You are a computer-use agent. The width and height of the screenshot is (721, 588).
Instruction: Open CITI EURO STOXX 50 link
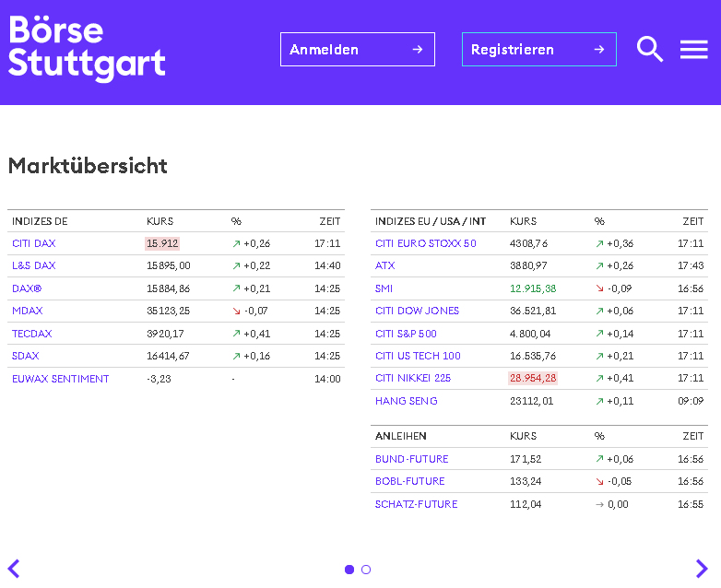pyautogui.click(x=426, y=243)
